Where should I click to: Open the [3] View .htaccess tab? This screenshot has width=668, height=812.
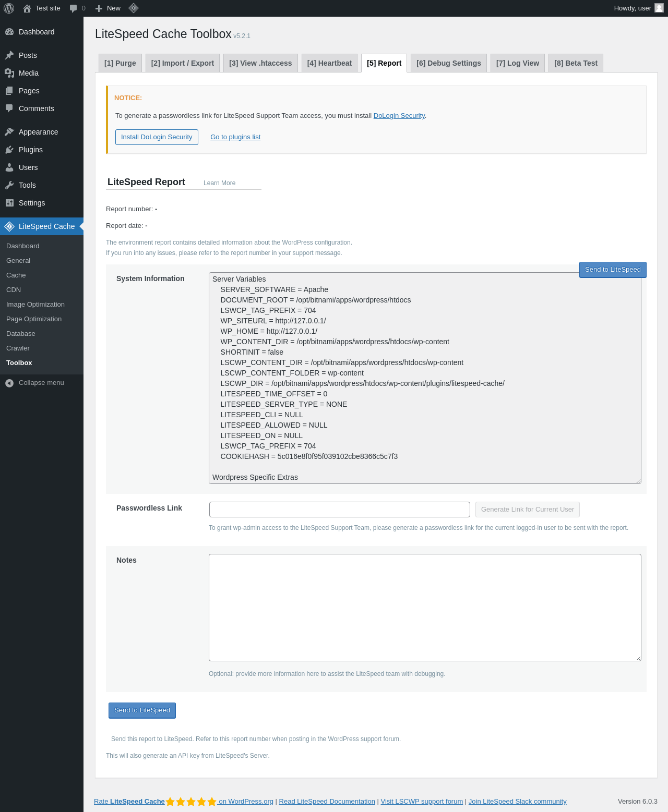[x=260, y=63]
